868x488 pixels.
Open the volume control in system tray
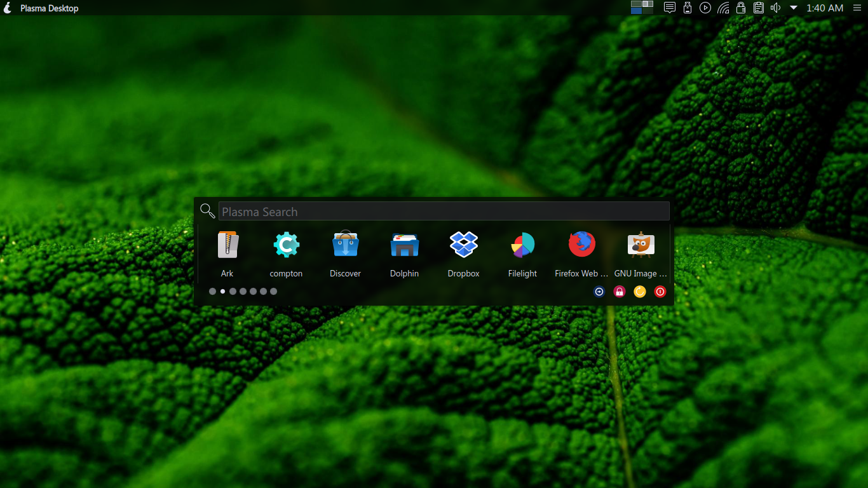(776, 8)
